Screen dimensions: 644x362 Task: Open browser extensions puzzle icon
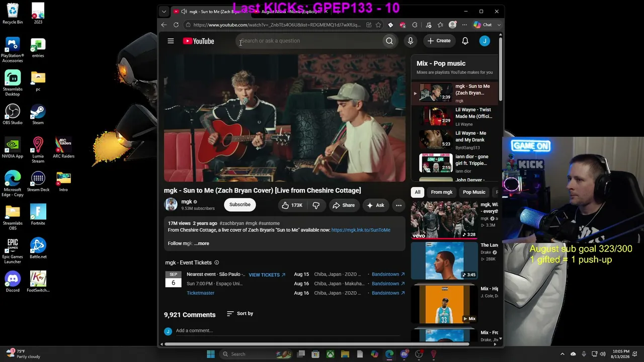point(415,25)
